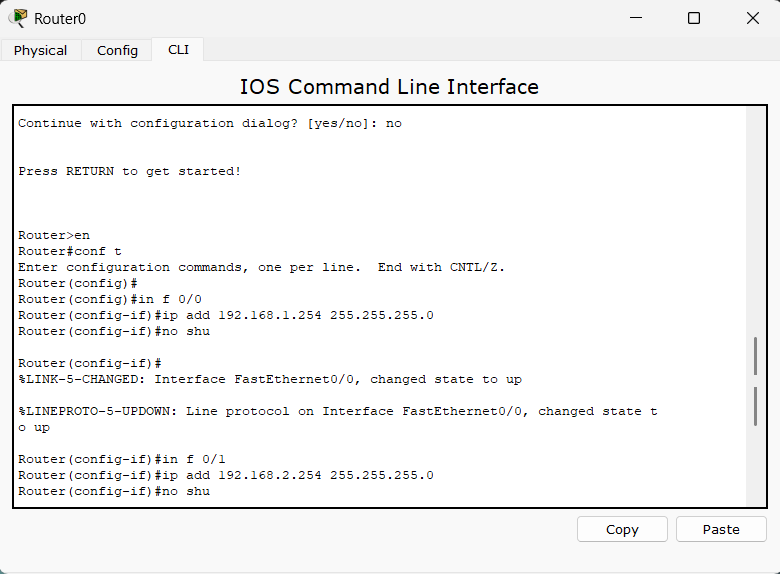Click the 'Router0' window title text
Viewport: 780px width, 574px height.
coord(60,19)
